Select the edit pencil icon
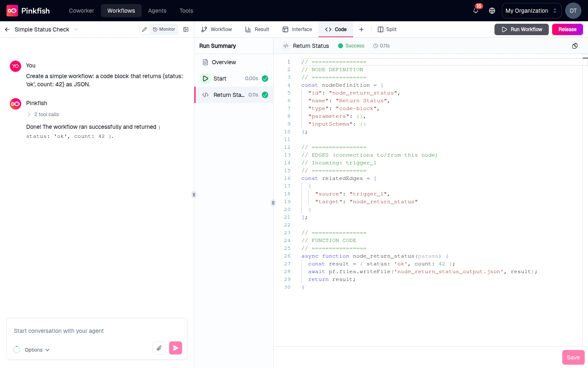This screenshot has height=368, width=588. click(x=145, y=29)
